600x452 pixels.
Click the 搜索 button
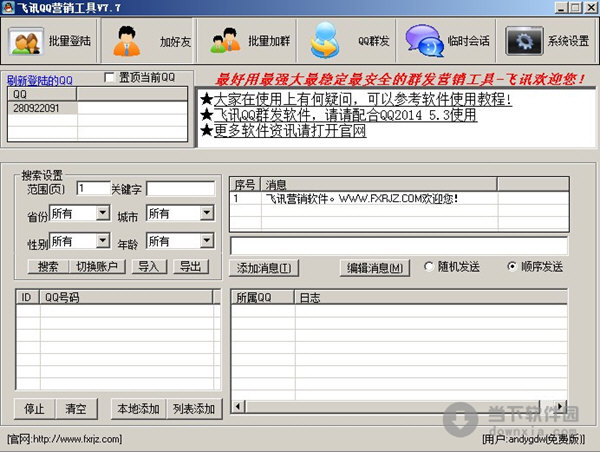point(48,266)
